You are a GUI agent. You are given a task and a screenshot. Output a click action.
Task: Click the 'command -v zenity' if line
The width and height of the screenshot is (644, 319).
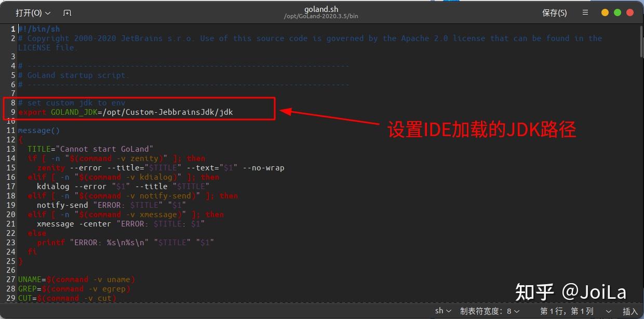click(x=116, y=159)
